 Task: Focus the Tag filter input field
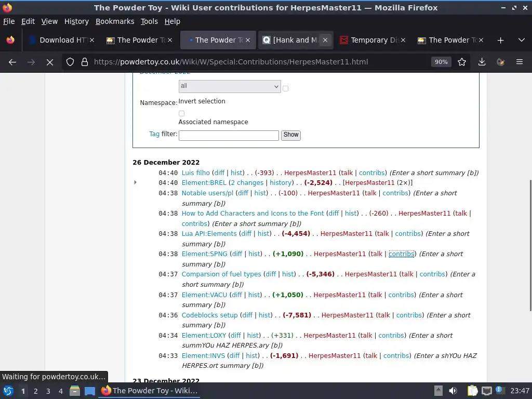point(229,136)
